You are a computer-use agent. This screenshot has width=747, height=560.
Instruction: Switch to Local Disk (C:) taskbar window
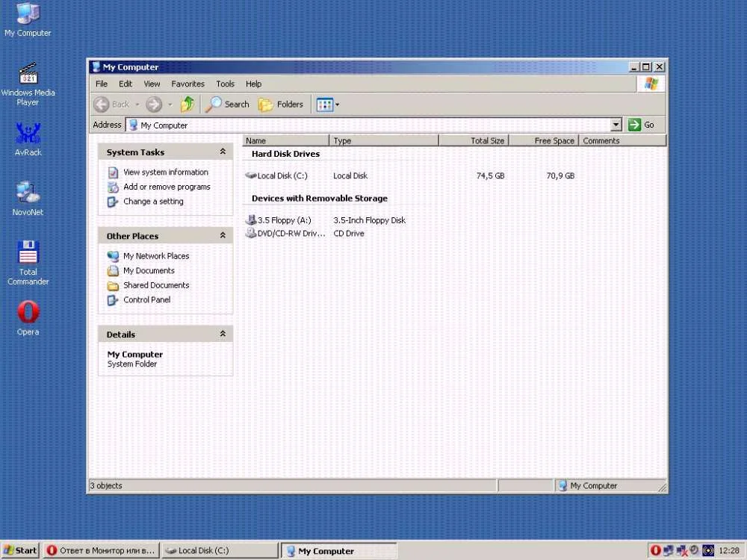coord(220,550)
